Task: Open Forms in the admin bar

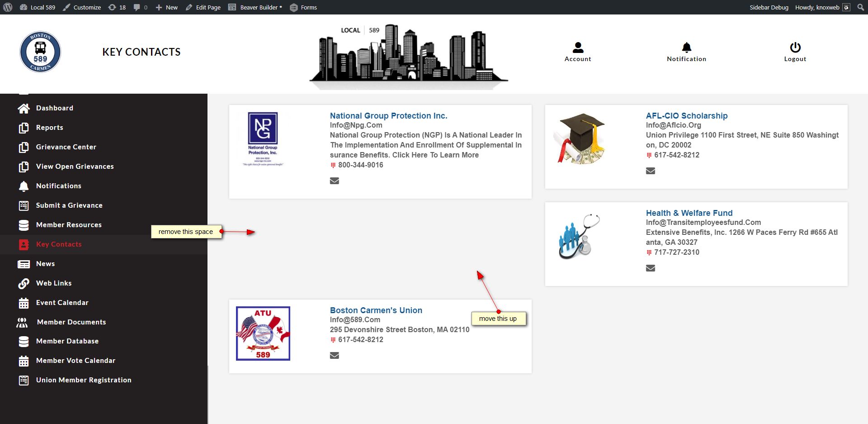Action: tap(303, 7)
